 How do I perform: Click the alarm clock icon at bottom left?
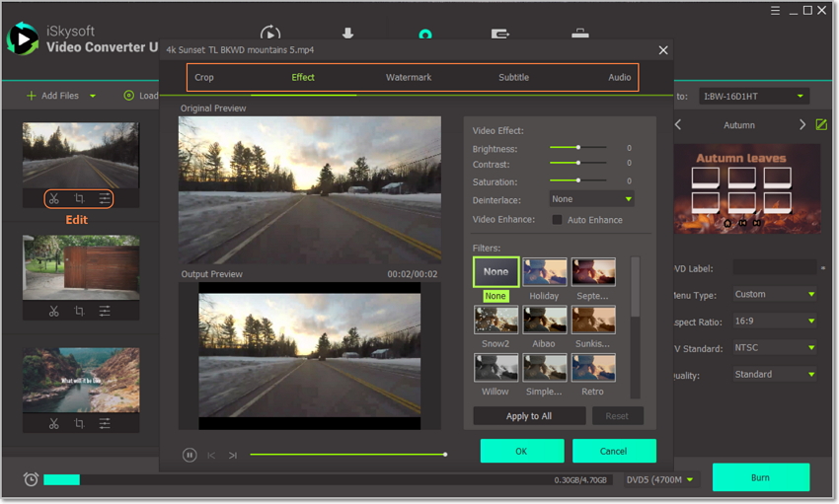[x=31, y=479]
